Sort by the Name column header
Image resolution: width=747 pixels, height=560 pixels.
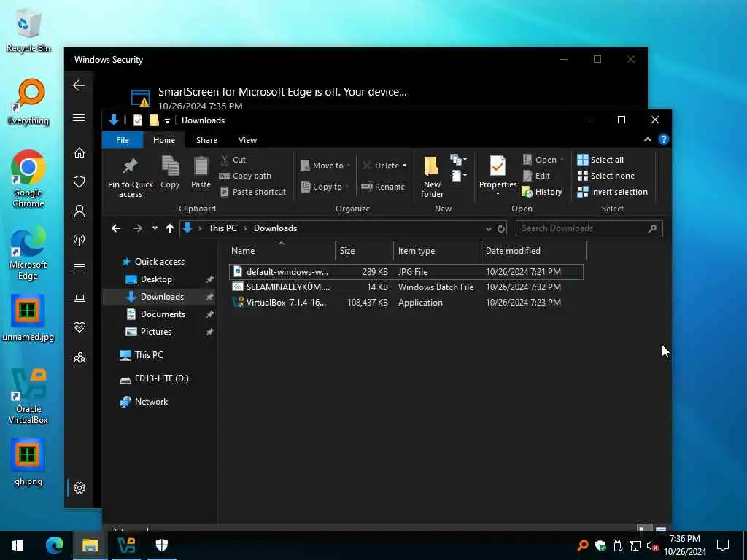(x=281, y=251)
